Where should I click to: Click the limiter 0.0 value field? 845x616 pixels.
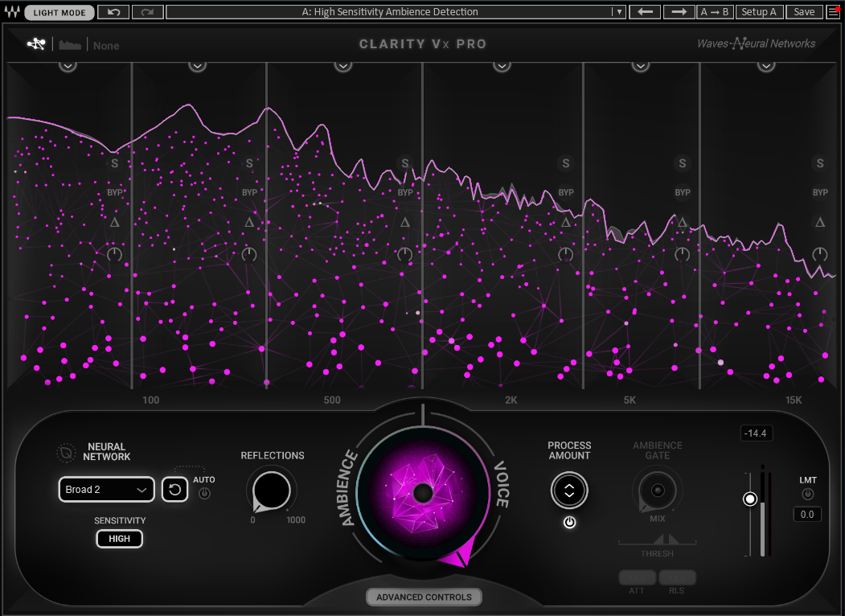[x=806, y=514]
